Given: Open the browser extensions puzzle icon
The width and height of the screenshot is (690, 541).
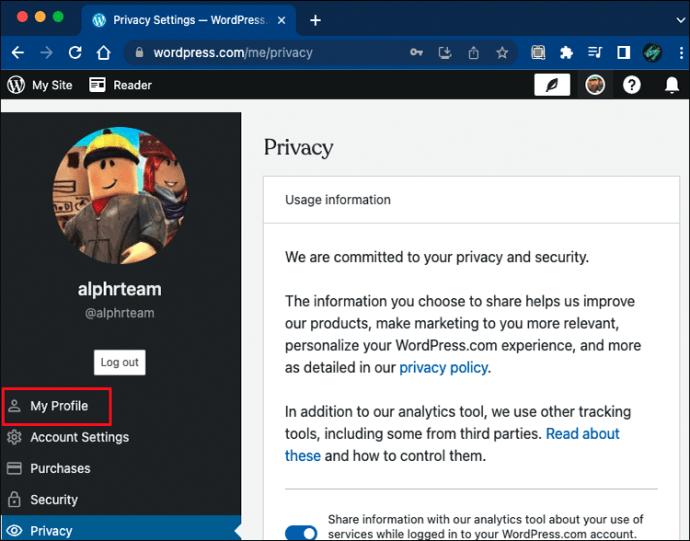Looking at the screenshot, I should [566, 53].
